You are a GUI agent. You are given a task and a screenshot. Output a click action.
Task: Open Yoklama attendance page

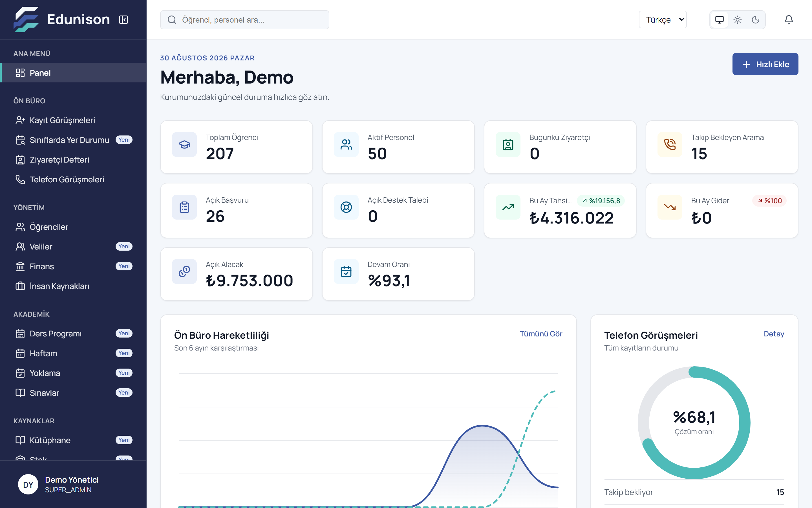[x=74, y=373]
